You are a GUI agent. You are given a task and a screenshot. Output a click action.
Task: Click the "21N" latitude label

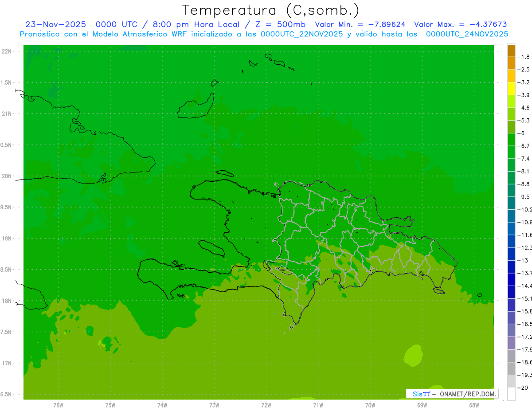[7, 114]
